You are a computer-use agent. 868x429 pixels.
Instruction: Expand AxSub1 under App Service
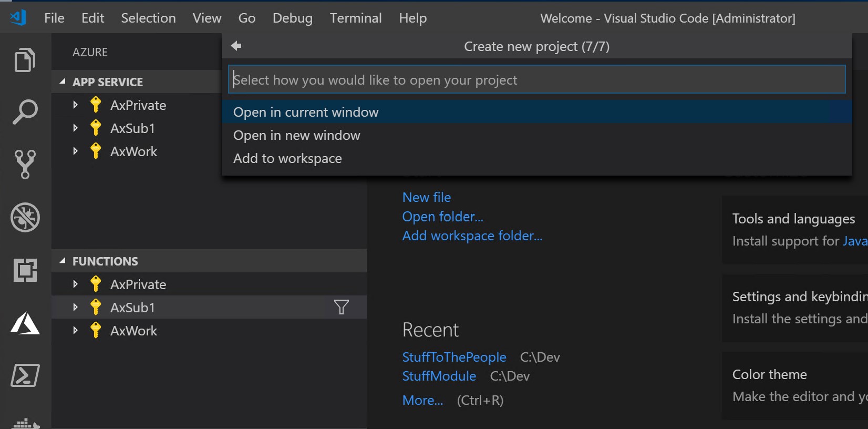(x=75, y=128)
